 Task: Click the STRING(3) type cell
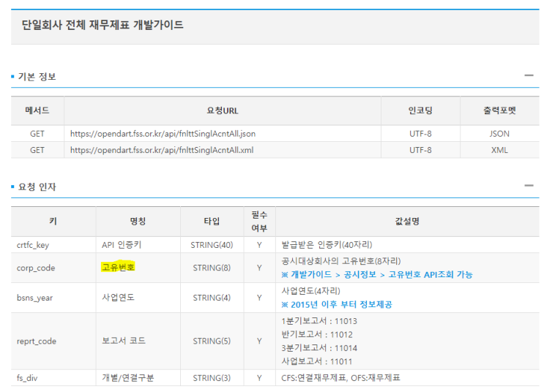click(212, 378)
